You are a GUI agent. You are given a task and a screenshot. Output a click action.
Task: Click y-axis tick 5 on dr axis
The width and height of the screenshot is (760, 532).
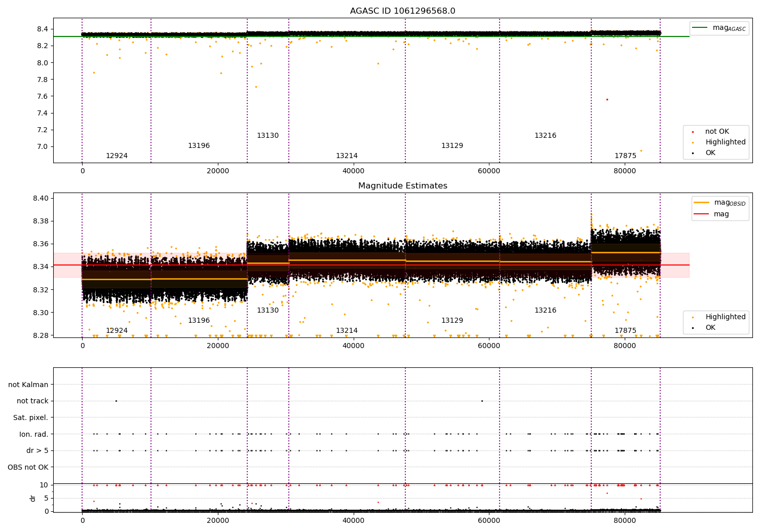[47, 498]
